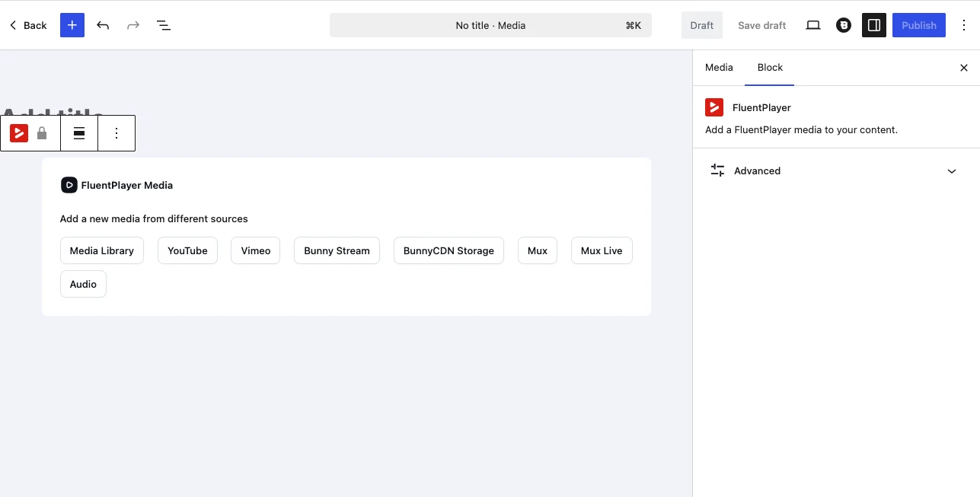Image resolution: width=980 pixels, height=497 pixels.
Task: Click the FluentPlayer Media play logo icon
Action: pos(69,185)
